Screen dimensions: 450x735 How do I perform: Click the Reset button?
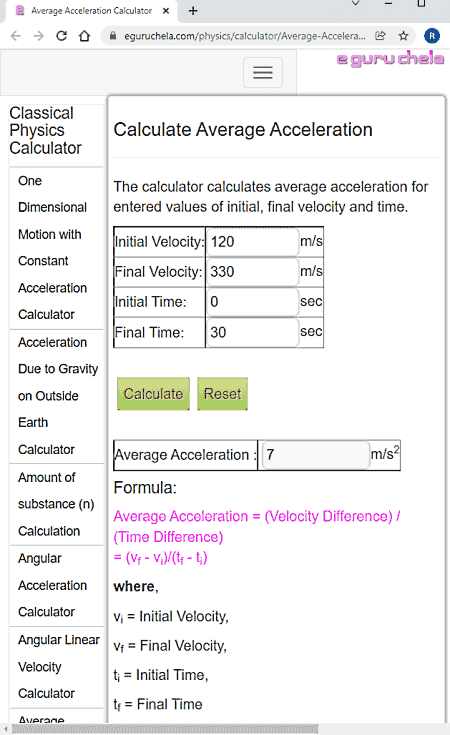tap(222, 394)
